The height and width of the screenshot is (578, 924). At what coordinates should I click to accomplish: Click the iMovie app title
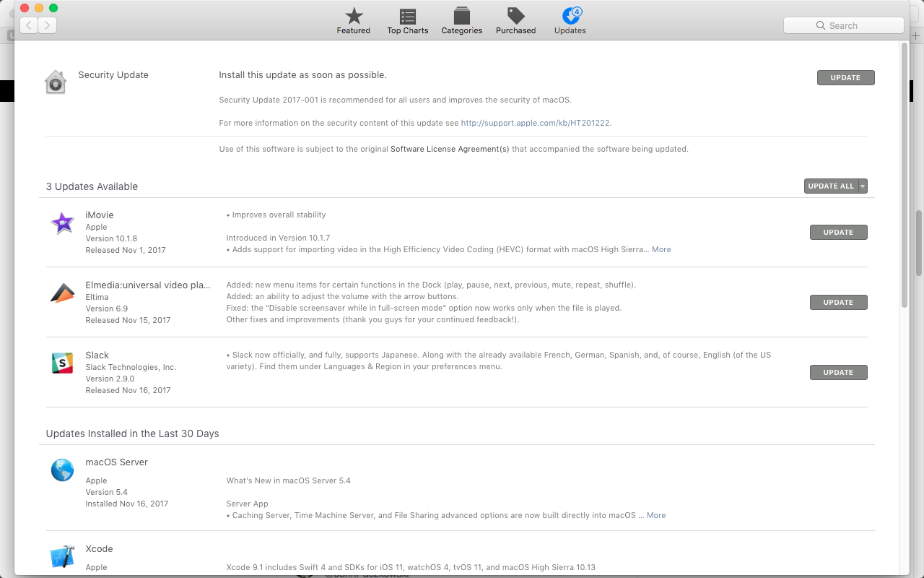point(100,215)
